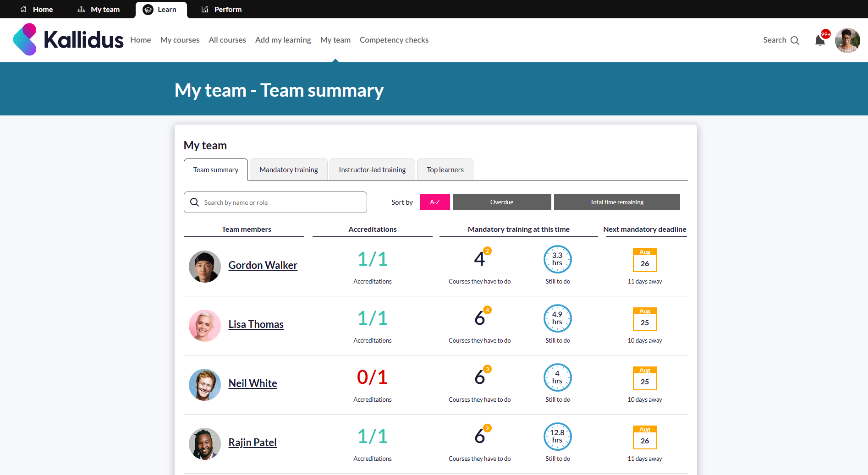Screen dimensions: 868x475
Task: Click Rajin Patel's 12.8 hrs clock icon
Action: 557,437
